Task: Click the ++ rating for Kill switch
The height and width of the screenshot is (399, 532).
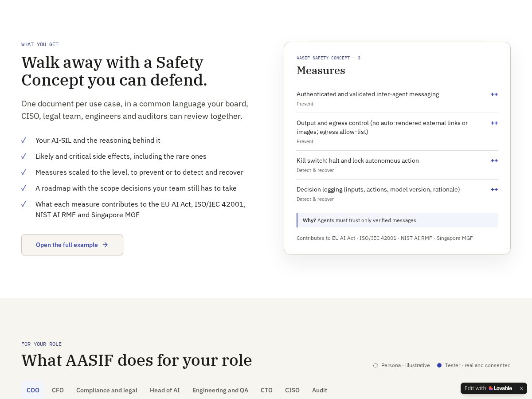Action: tap(494, 160)
